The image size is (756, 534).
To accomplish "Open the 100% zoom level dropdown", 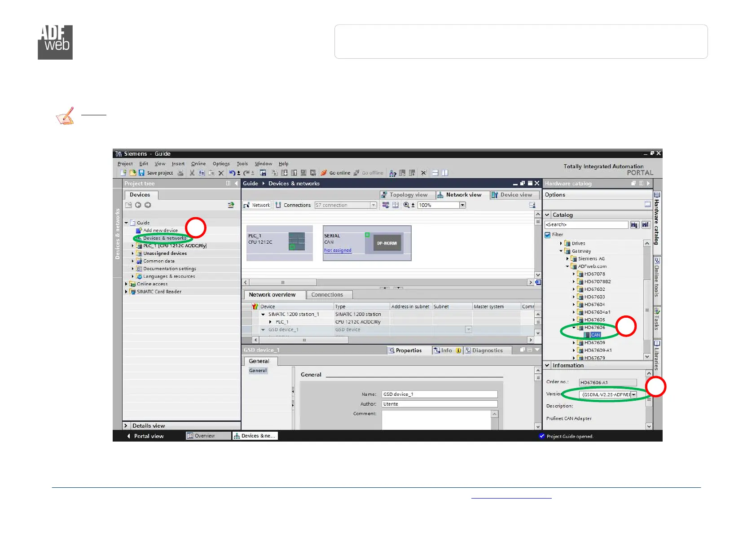I will (x=462, y=205).
